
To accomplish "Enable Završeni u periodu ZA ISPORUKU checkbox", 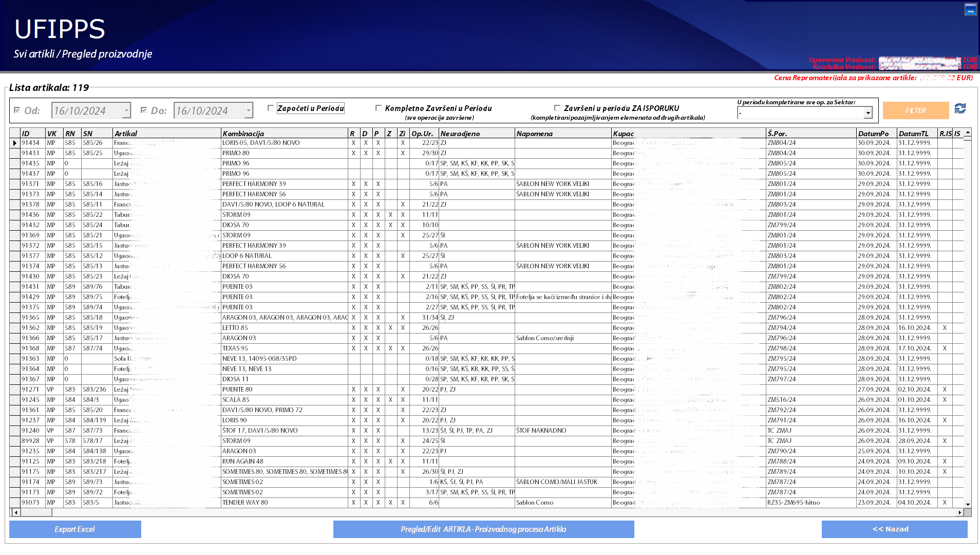I will coord(557,108).
